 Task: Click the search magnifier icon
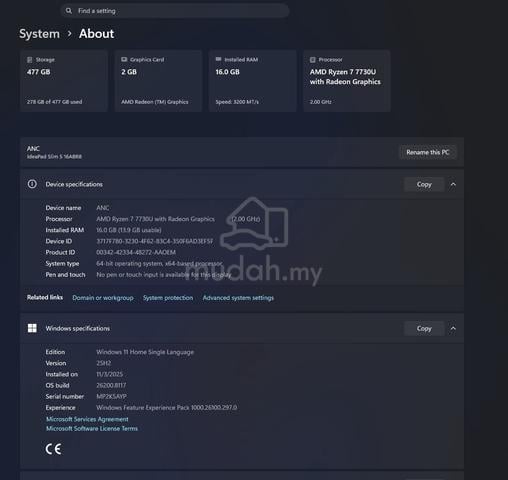(x=69, y=11)
